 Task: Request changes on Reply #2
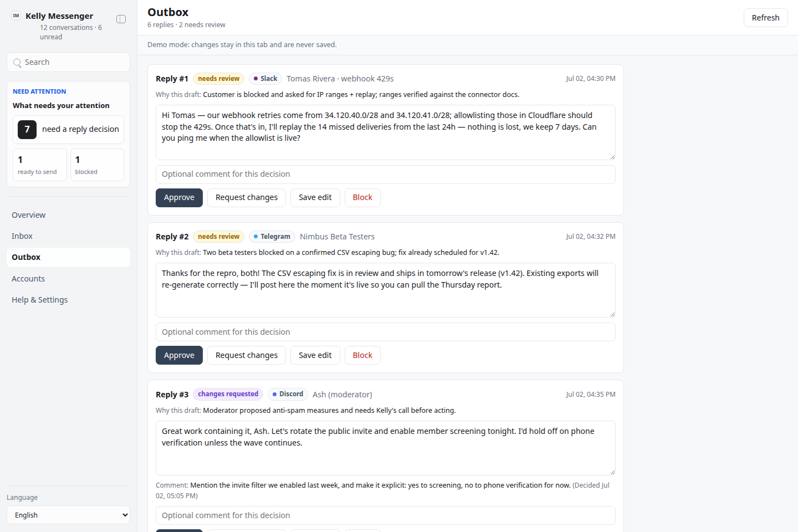tap(247, 356)
